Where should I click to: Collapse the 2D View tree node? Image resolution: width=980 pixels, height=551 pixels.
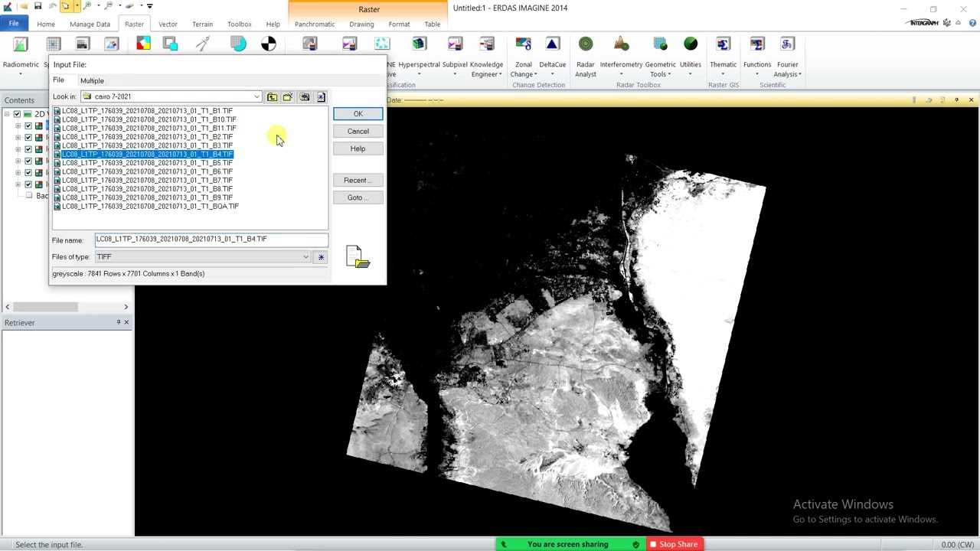[x=7, y=114]
